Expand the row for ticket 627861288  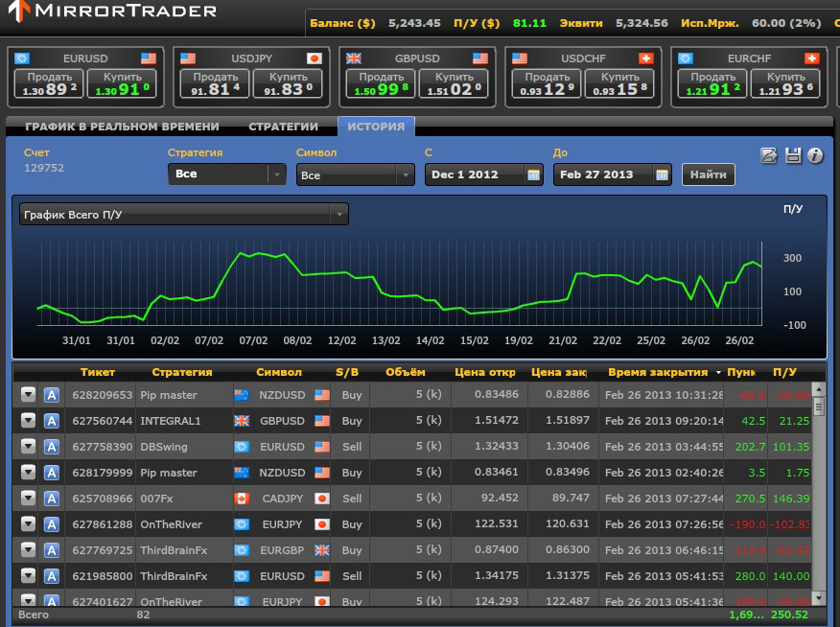[28, 523]
